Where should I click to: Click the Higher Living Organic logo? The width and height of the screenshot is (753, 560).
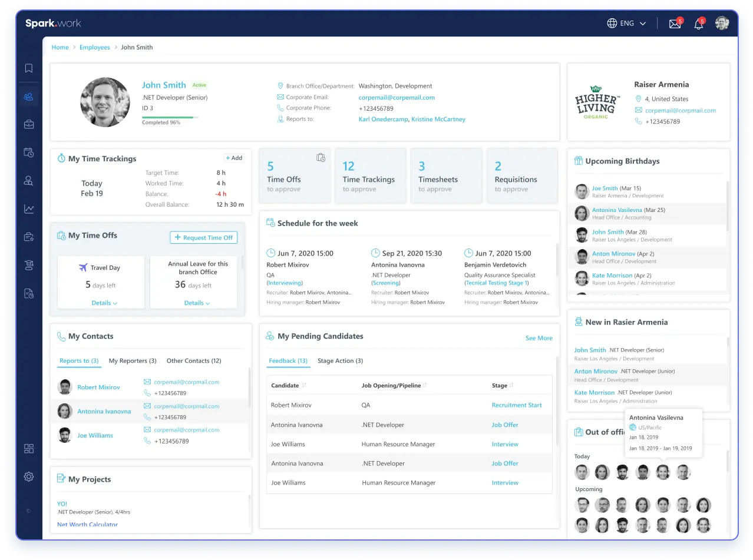click(597, 104)
